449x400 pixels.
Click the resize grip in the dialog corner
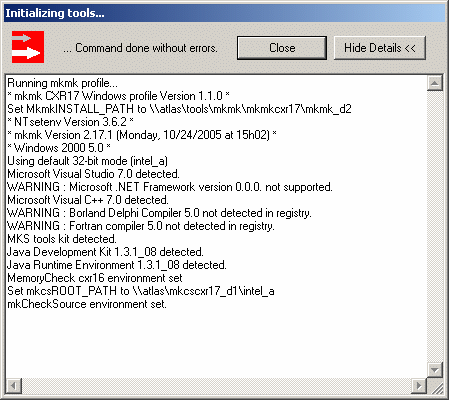click(x=436, y=387)
